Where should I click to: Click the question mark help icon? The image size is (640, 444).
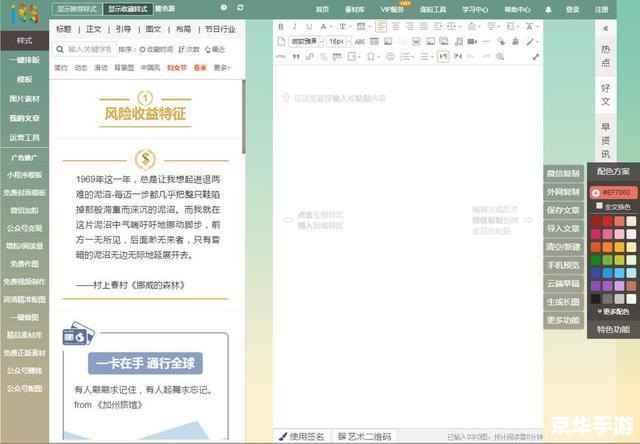click(x=224, y=8)
